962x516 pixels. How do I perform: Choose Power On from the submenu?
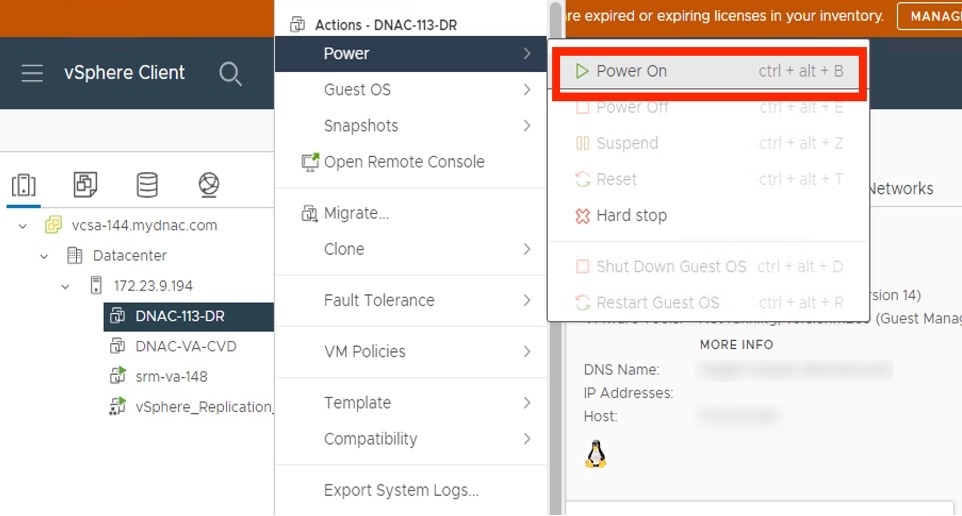point(709,71)
